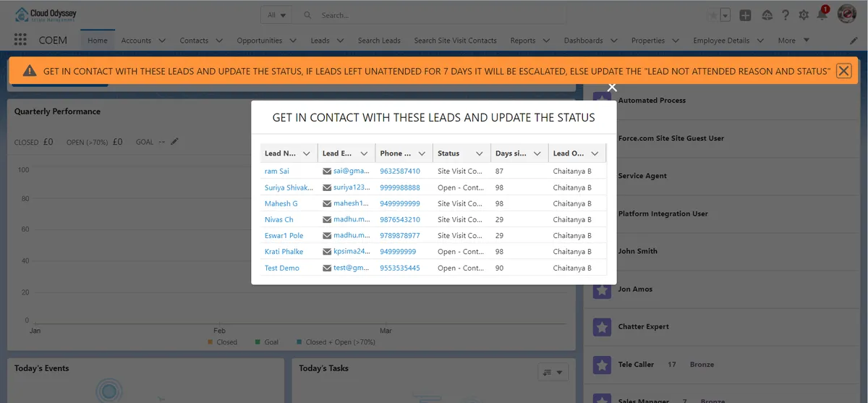Viewport: 868px width, 403px height.
Task: Open the Accounts tab
Action: (x=136, y=41)
